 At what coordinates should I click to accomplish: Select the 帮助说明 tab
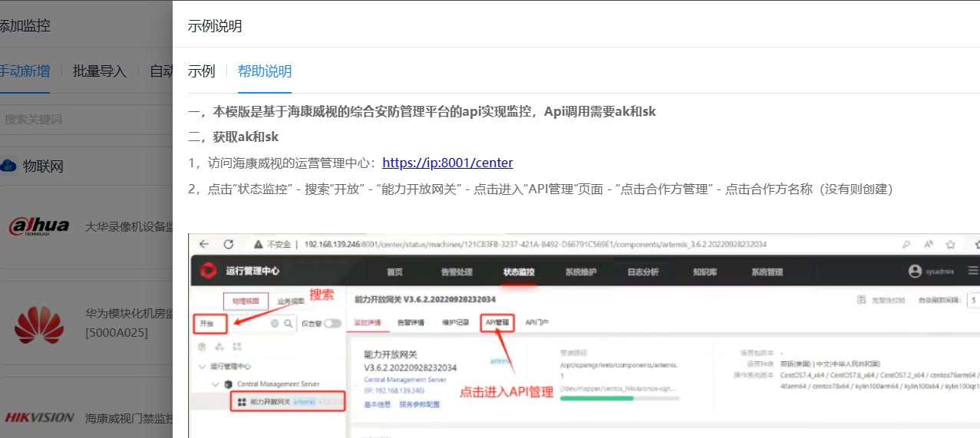(265, 71)
